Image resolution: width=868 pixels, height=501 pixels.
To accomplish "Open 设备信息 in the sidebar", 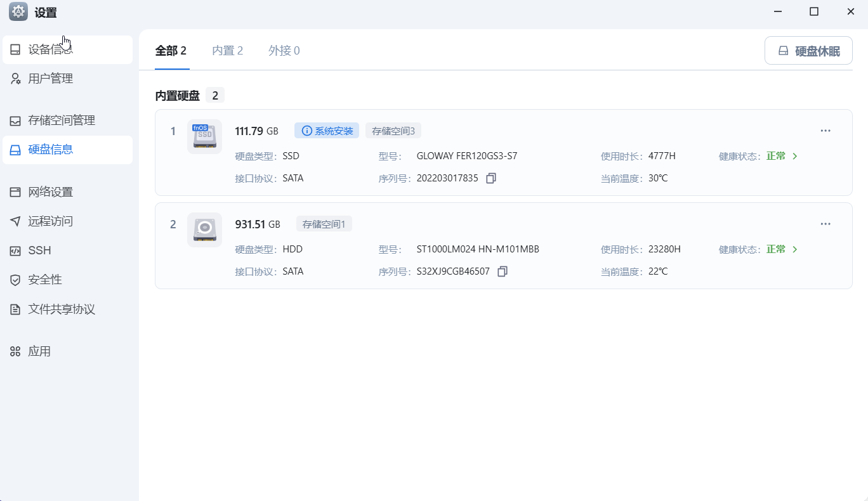I will tap(67, 49).
